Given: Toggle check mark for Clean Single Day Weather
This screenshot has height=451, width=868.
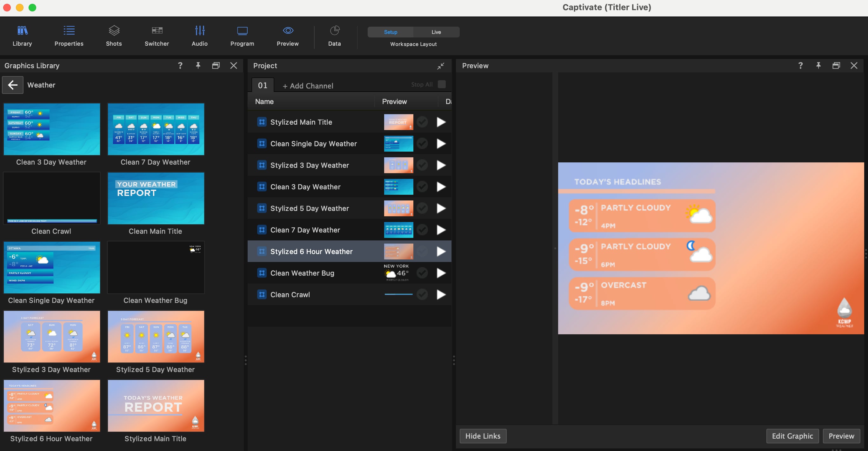Looking at the screenshot, I should click(x=422, y=143).
